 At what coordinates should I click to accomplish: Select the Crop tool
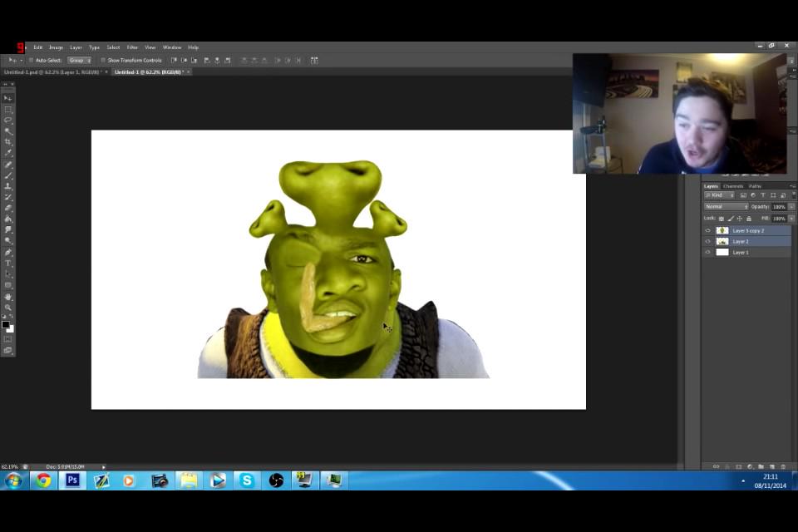(x=8, y=141)
